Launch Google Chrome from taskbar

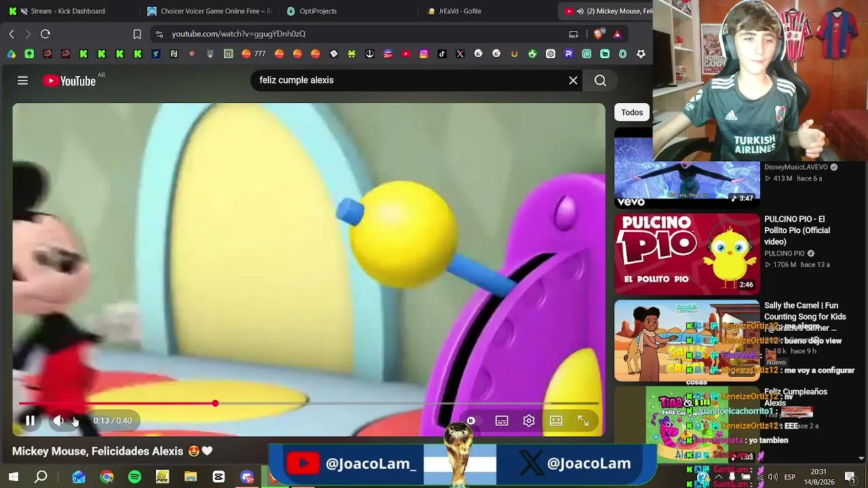(106, 477)
